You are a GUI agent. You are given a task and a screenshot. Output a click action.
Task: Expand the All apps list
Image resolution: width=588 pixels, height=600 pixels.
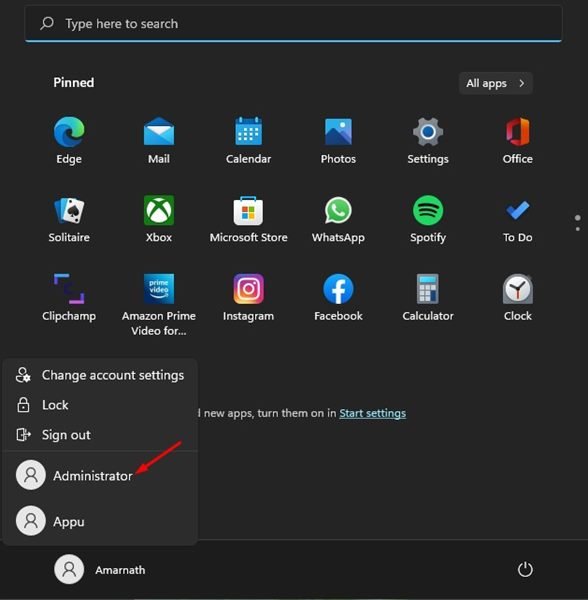point(495,83)
